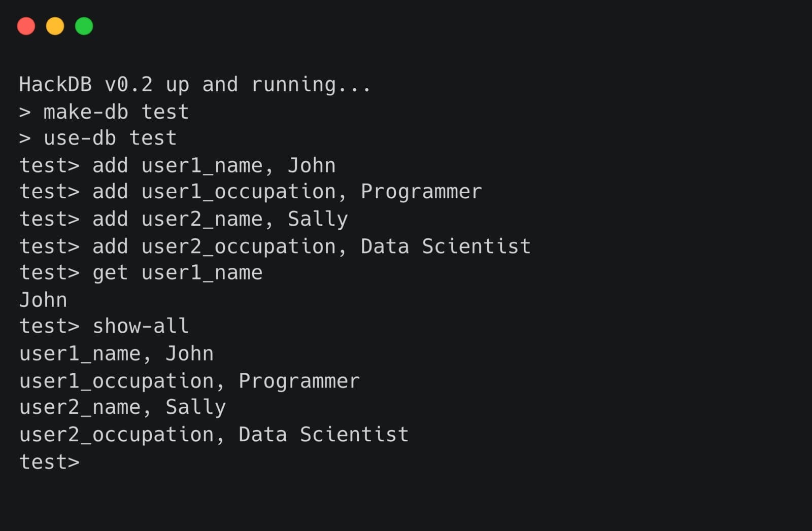Image resolution: width=812 pixels, height=531 pixels.
Task: Maximize window using green button
Action: (x=84, y=25)
